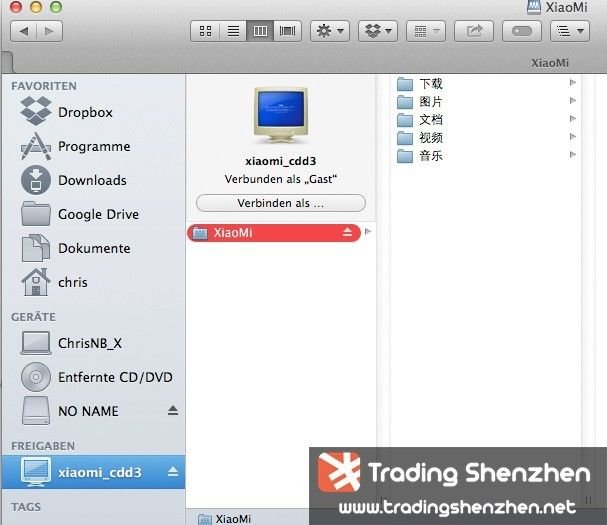This screenshot has width=607, height=525.
Task: Close the Finder window with red button
Action: click(16, 7)
